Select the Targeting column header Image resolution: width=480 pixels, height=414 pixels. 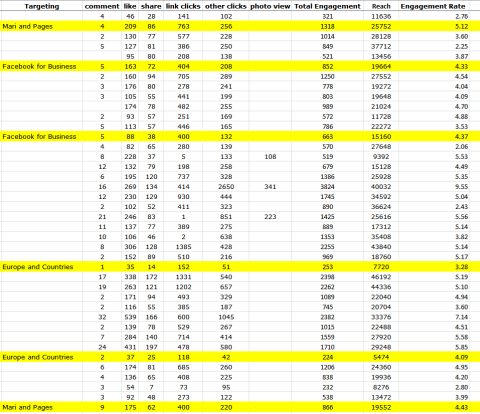[x=41, y=6]
